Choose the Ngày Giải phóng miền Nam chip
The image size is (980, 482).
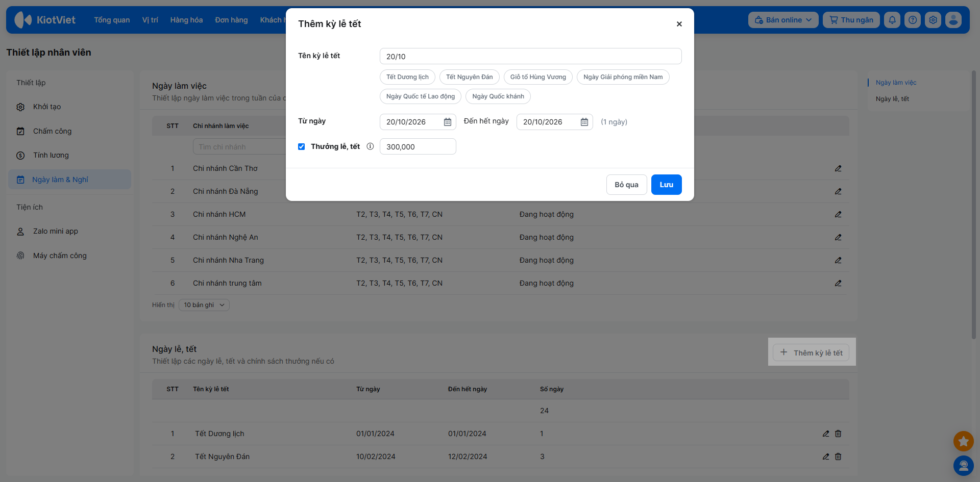click(623, 77)
